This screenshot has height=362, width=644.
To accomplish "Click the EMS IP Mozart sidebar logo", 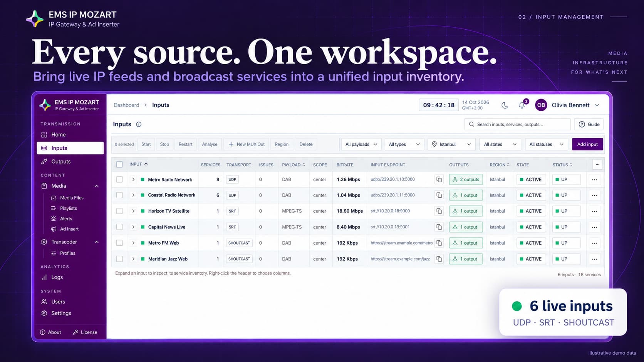I will click(45, 105).
